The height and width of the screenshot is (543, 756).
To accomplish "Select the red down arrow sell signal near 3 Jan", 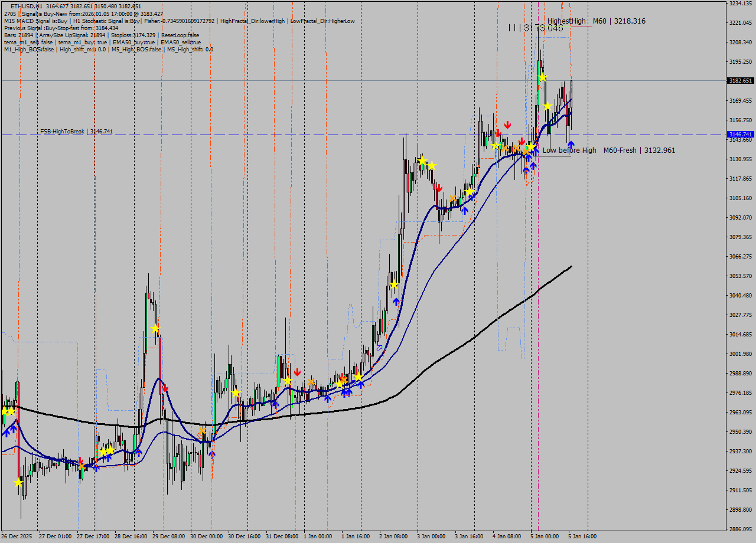I will pos(440,188).
